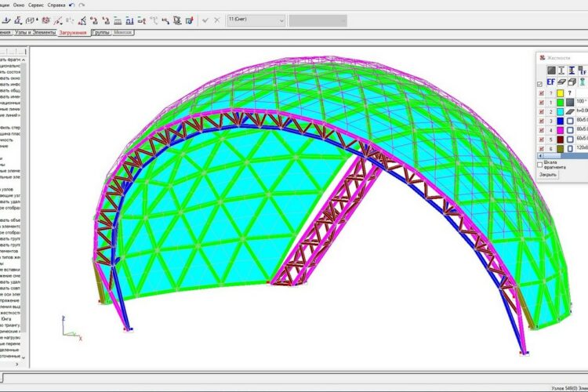Open the load case dropdown 11 (Снег)
588x392 pixels.
[x=255, y=20]
